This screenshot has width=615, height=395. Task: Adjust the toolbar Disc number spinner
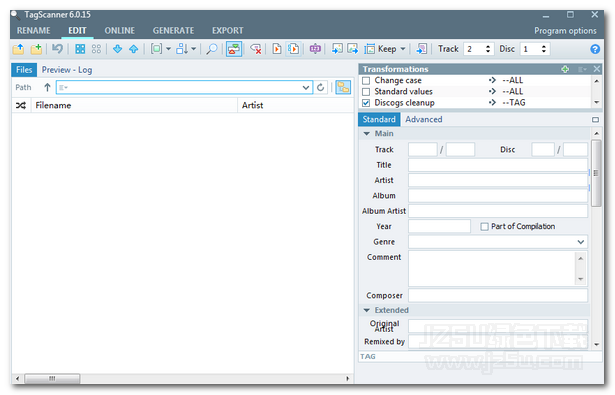coord(544,49)
